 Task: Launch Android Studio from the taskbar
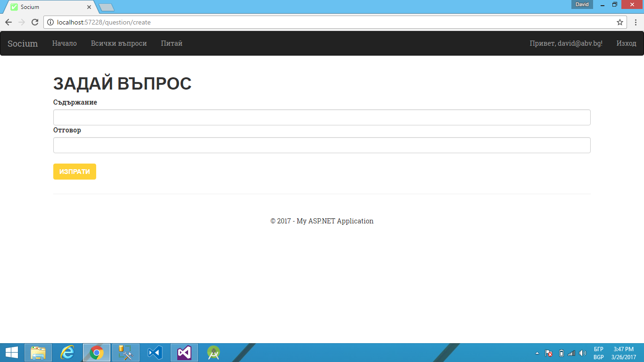coord(214,353)
